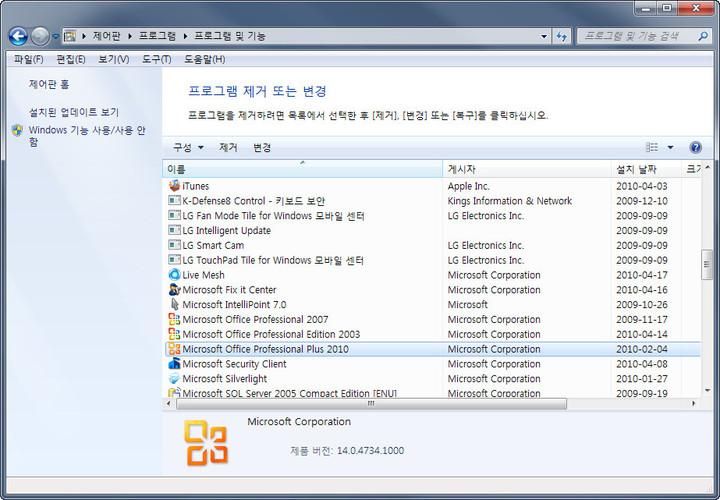The image size is (720, 500).
Task: Click 프로그램 breadcrumb segment
Action: coord(158,36)
